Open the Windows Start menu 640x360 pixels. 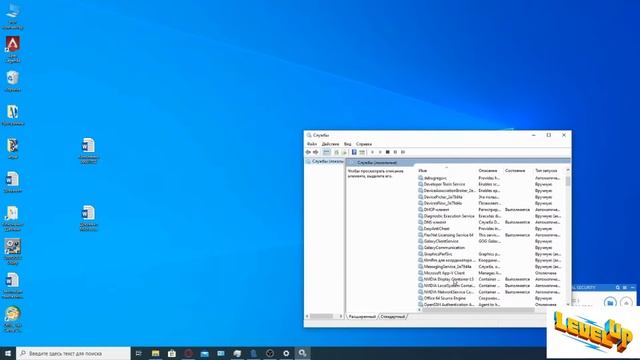click(8, 353)
